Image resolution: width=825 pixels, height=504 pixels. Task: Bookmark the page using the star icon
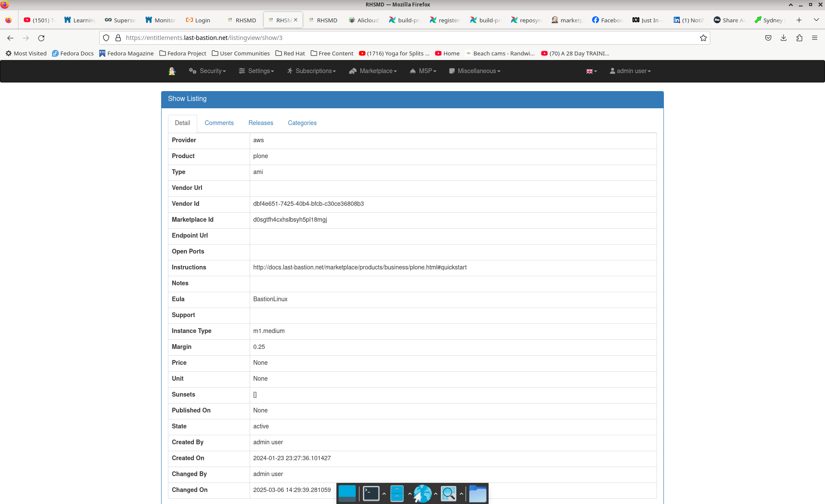703,38
